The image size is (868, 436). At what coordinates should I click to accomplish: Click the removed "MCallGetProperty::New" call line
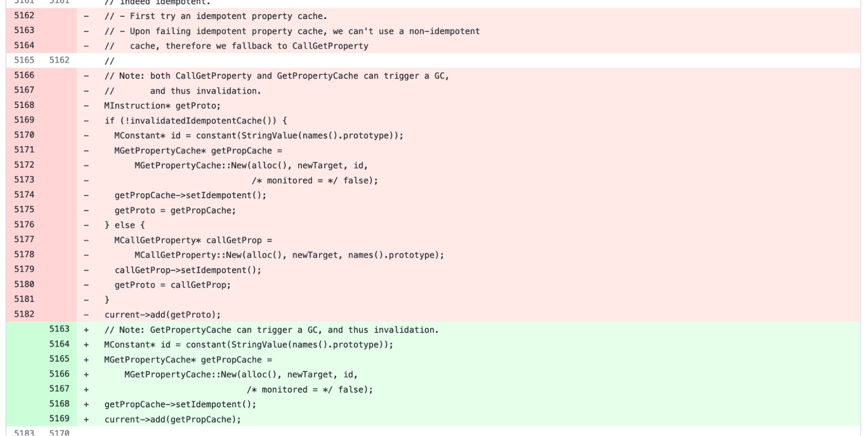tap(289, 255)
